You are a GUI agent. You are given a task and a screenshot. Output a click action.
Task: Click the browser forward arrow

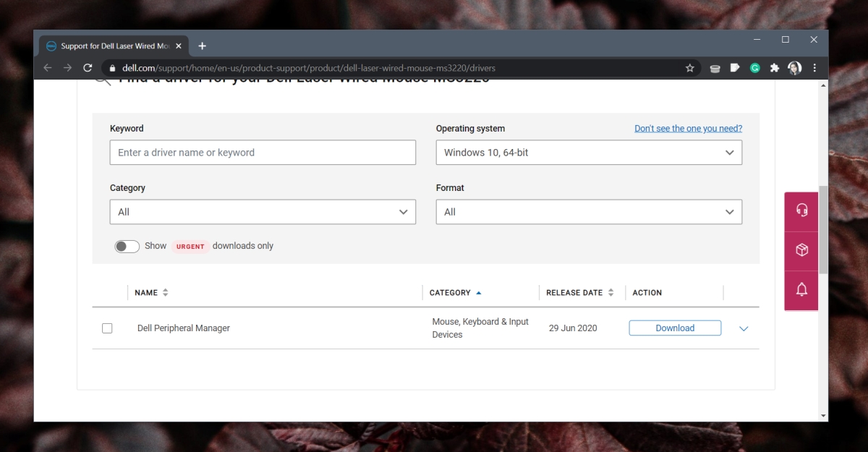click(67, 68)
